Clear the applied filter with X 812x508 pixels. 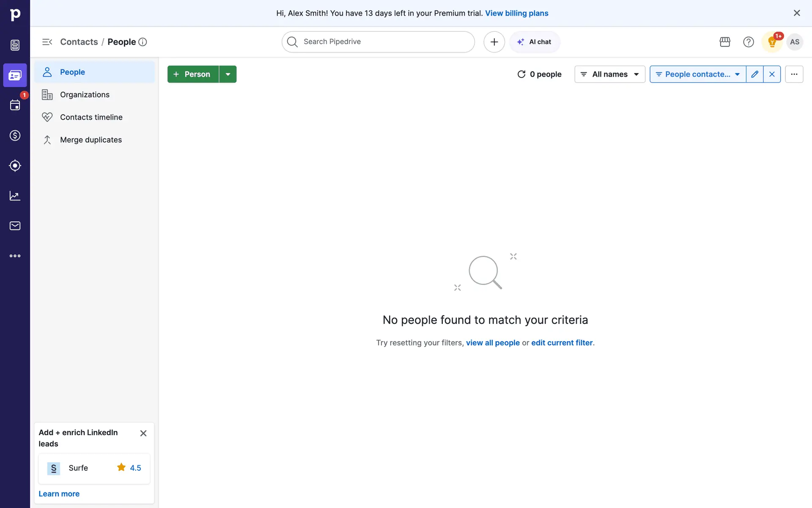pos(772,74)
